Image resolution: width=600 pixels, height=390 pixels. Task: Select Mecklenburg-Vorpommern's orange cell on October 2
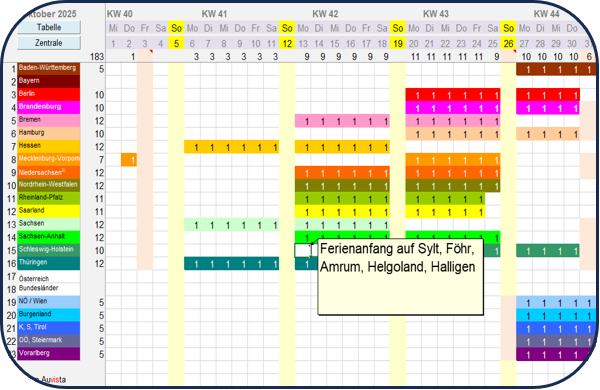coord(129,160)
